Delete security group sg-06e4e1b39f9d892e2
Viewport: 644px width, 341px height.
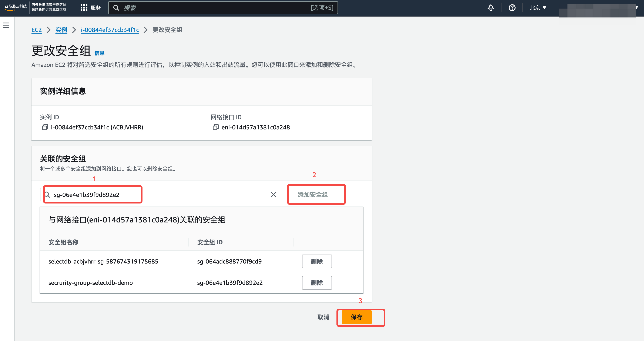[x=317, y=283]
